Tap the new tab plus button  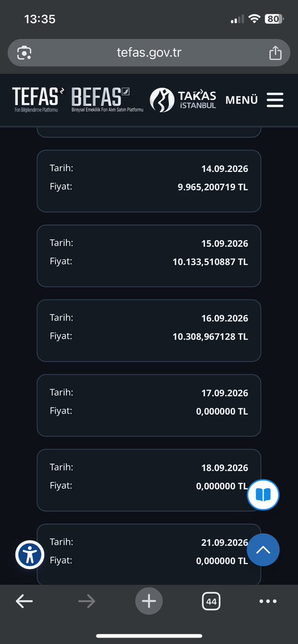click(x=149, y=601)
